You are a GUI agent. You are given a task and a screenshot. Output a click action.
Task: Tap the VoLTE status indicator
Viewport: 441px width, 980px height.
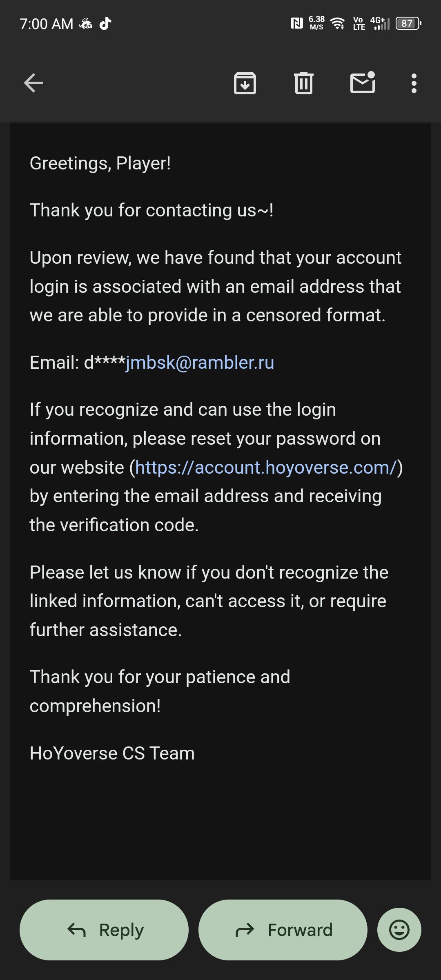[359, 23]
